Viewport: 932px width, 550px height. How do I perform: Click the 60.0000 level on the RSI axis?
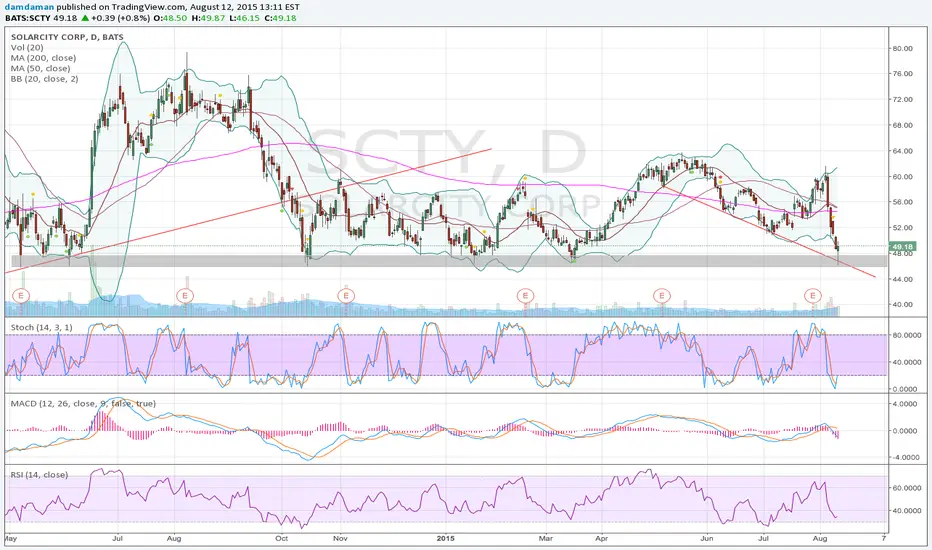907,488
